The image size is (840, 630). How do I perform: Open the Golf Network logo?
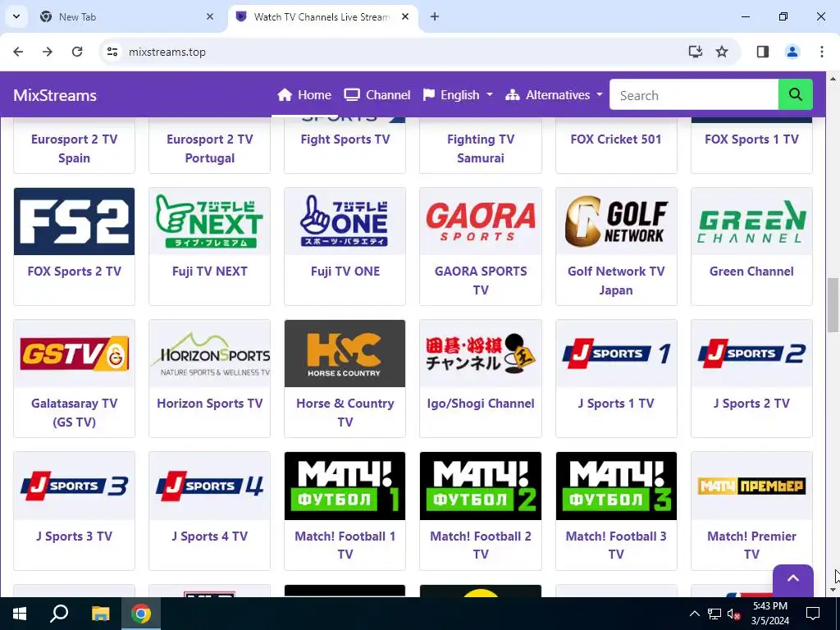click(616, 221)
